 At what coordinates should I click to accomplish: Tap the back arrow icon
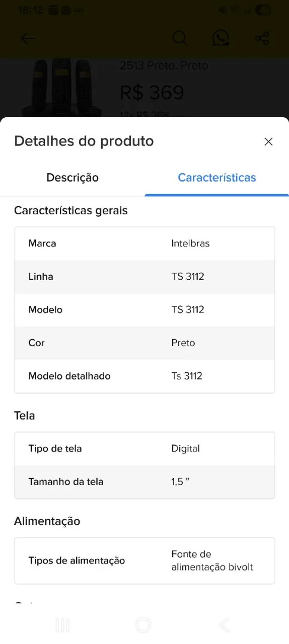click(28, 38)
